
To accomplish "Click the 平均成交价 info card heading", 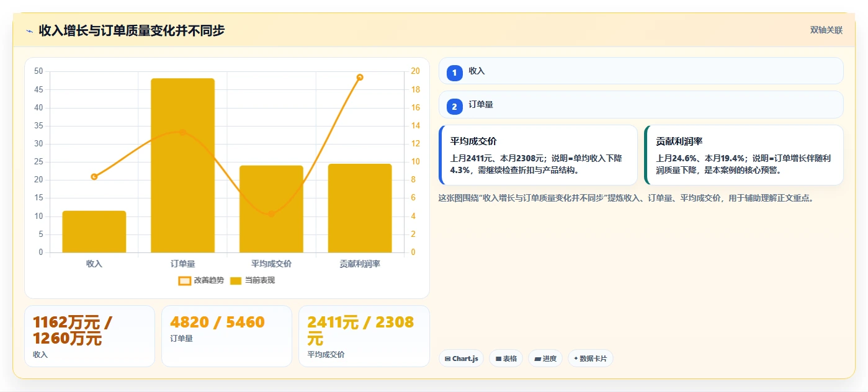I will pos(473,141).
